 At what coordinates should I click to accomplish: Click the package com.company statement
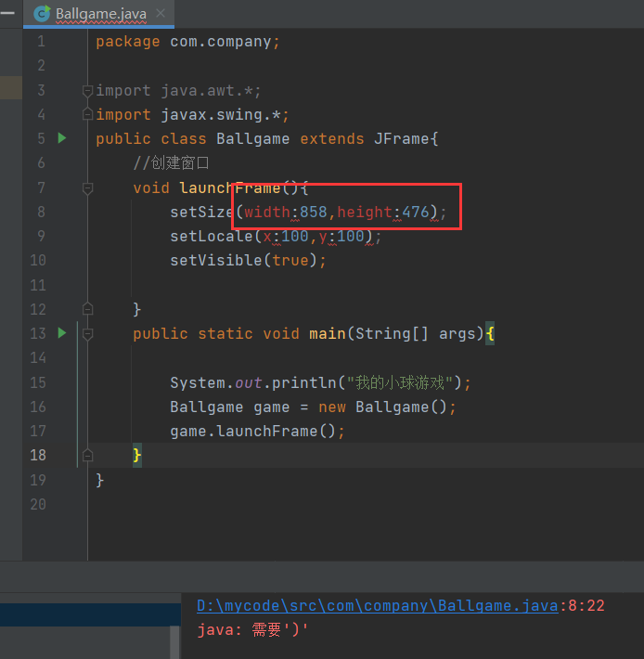click(187, 42)
